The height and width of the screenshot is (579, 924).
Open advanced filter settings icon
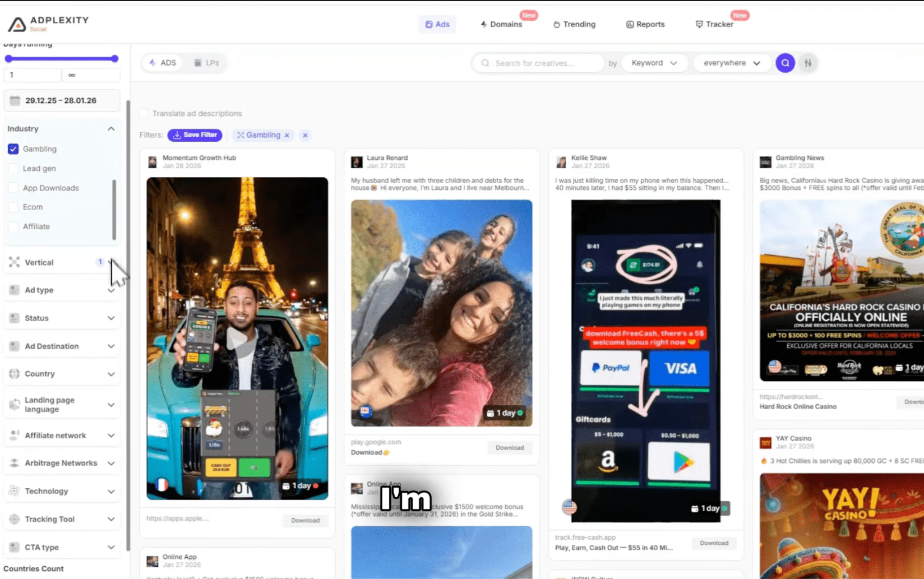coord(808,63)
